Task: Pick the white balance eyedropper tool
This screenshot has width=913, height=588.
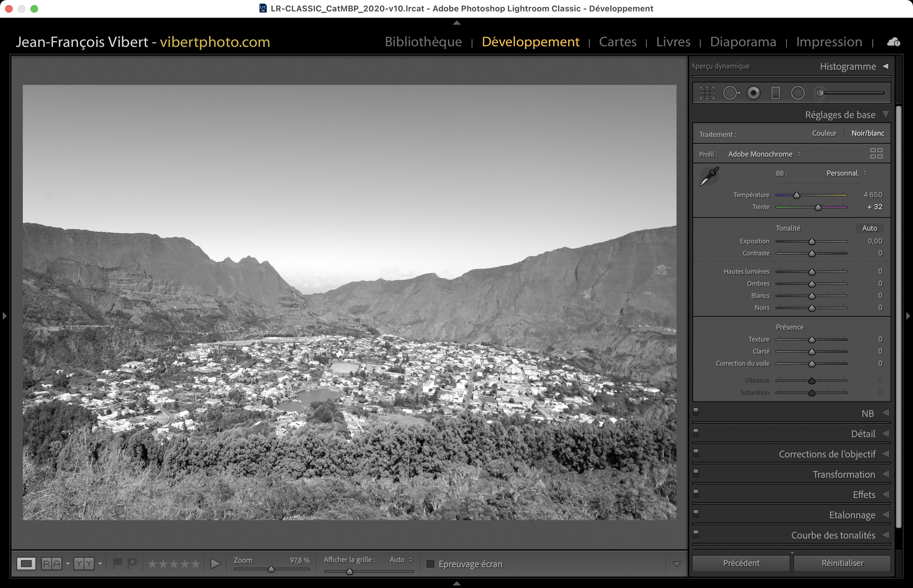Action: pos(709,176)
